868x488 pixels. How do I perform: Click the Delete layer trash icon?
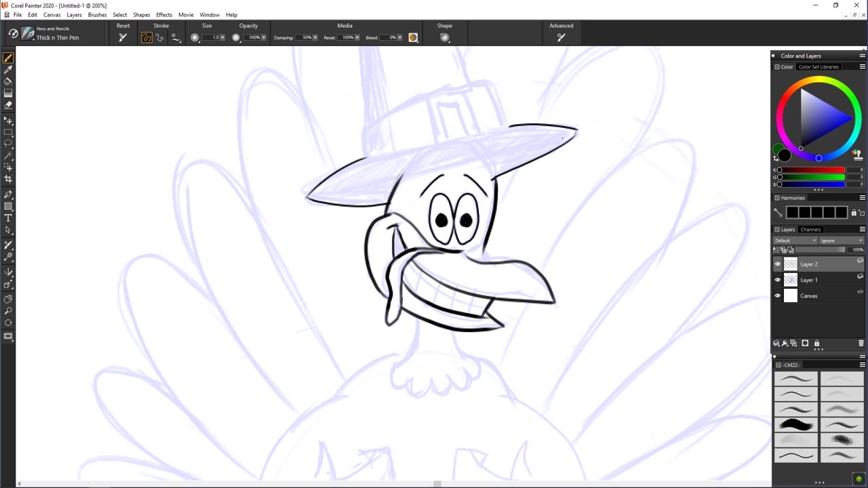pyautogui.click(x=861, y=343)
